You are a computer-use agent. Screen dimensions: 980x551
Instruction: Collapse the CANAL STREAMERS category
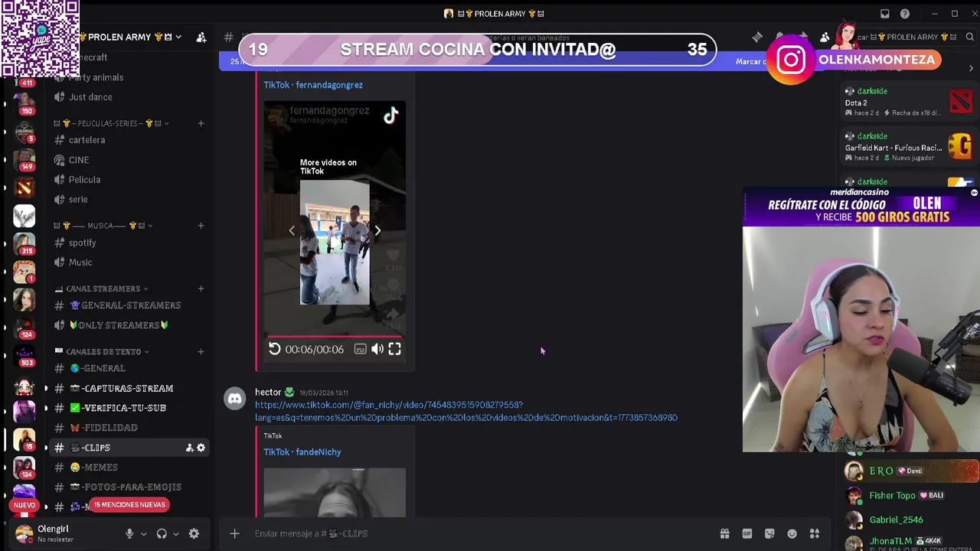point(103,289)
